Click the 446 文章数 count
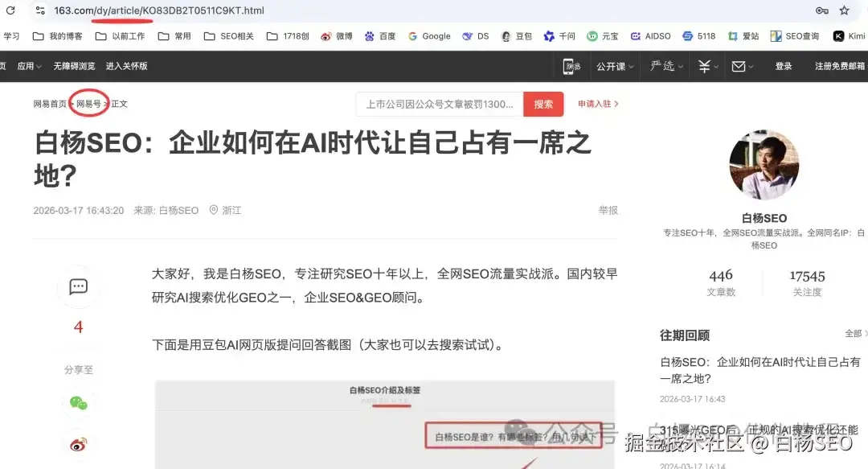The image size is (868, 469). point(721,282)
